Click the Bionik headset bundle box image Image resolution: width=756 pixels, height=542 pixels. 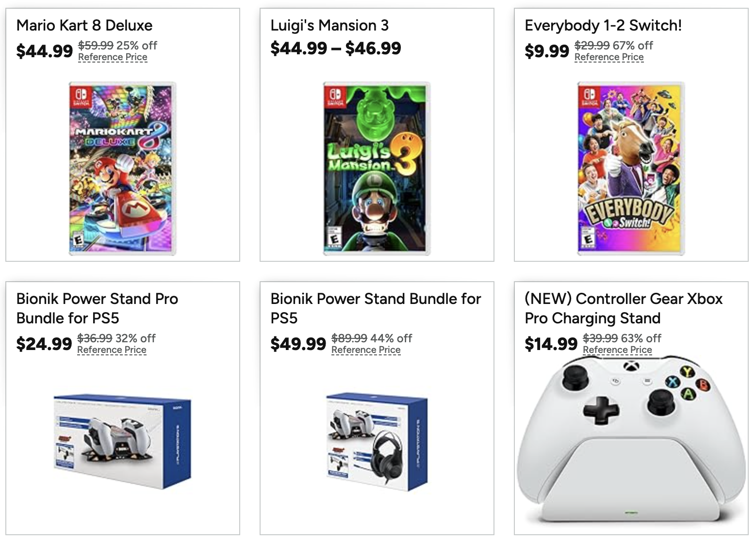[377, 441]
